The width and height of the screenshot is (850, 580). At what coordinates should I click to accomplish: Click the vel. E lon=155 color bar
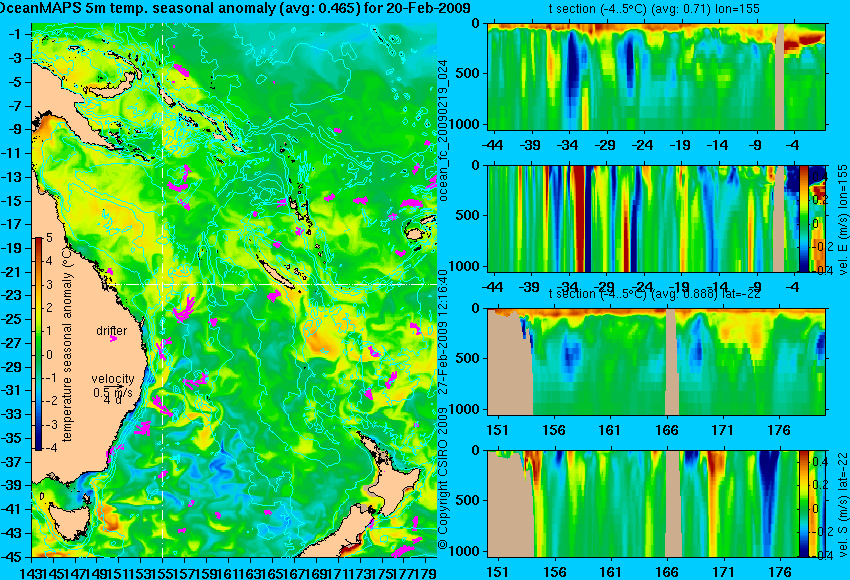(804, 219)
